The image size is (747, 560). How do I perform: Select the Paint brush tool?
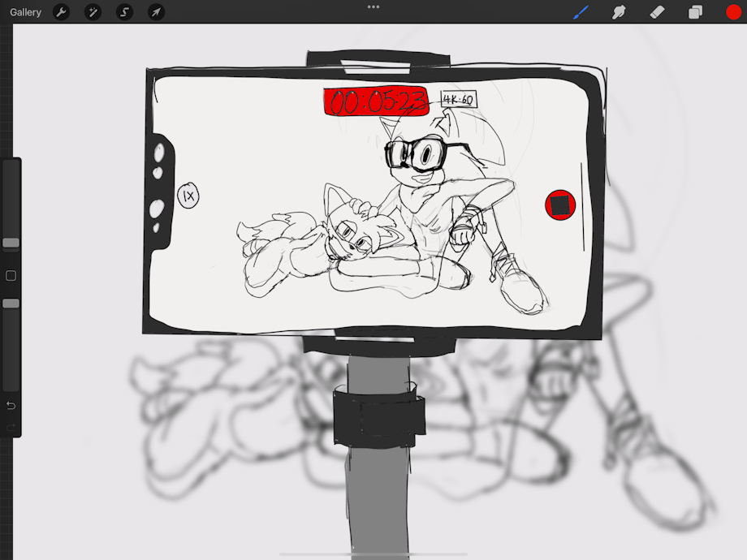pyautogui.click(x=581, y=12)
